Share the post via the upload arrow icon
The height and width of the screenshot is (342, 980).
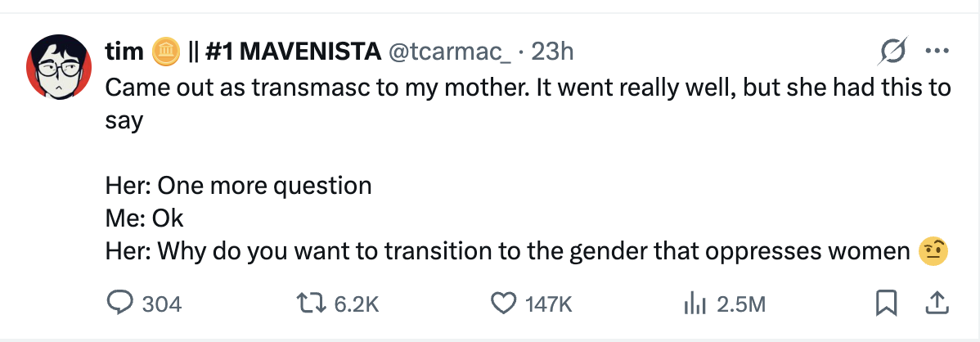pyautogui.click(x=933, y=304)
